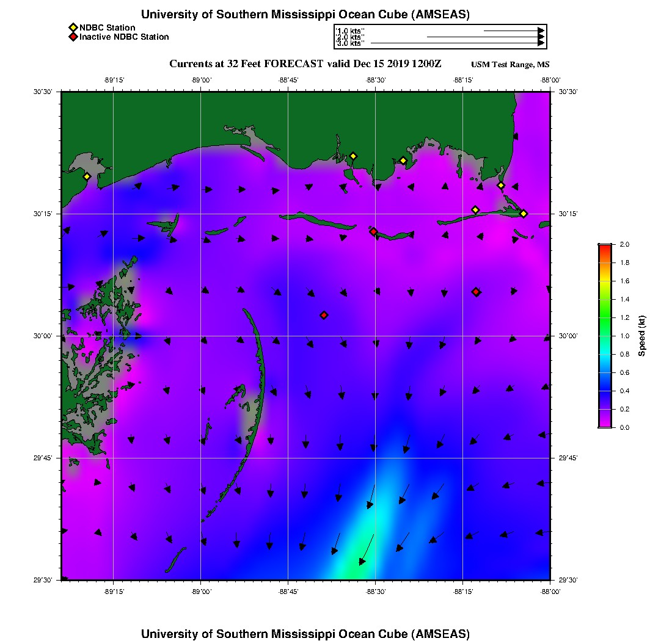
Task: Click the red diamond in the legend
Action: 73,37
